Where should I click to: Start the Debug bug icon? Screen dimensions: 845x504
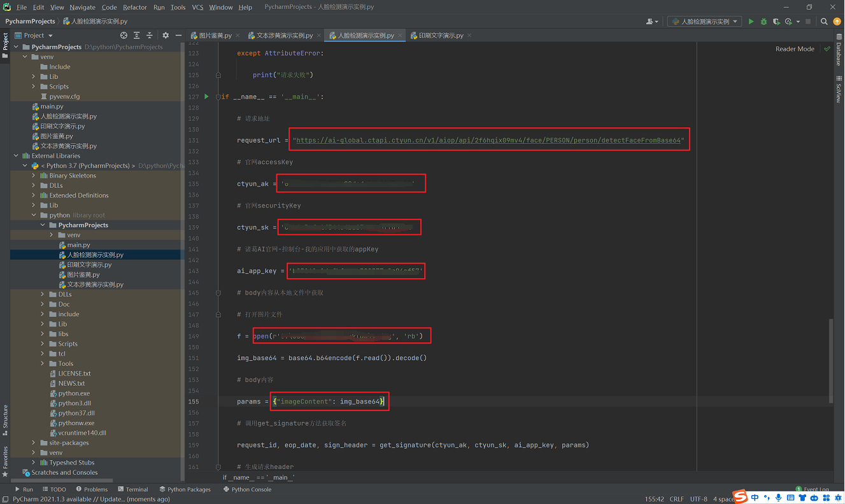[763, 22]
